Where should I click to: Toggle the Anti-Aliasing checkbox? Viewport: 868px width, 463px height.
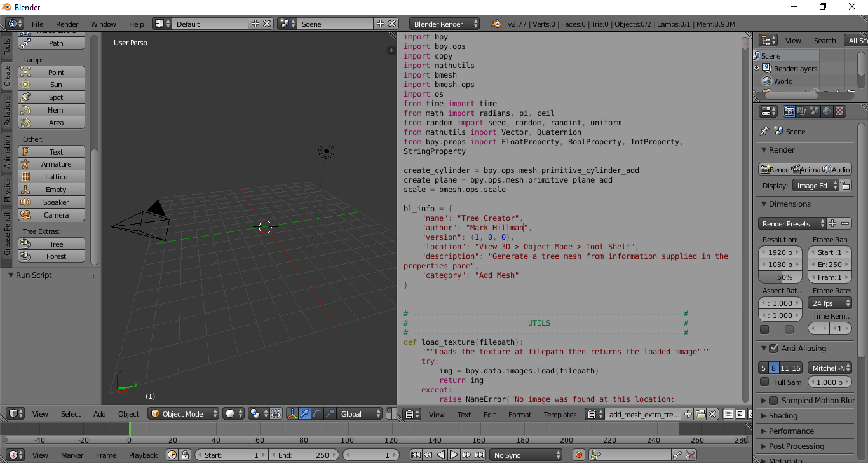tap(773, 348)
